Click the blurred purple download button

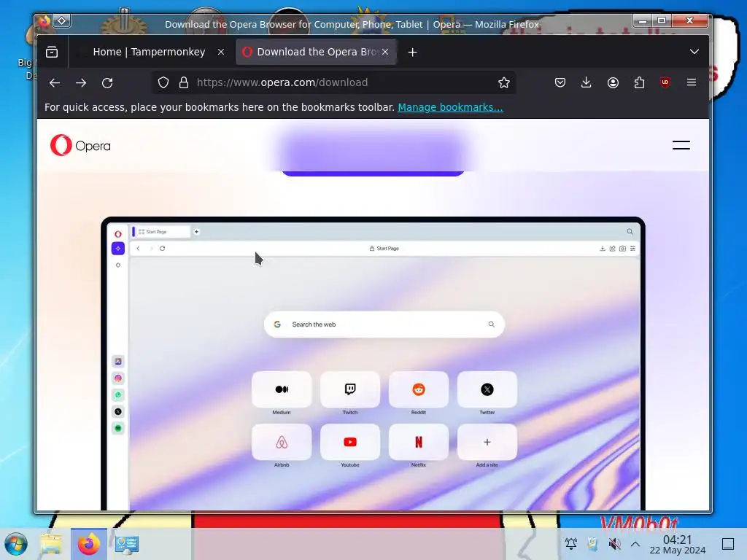pos(373,152)
